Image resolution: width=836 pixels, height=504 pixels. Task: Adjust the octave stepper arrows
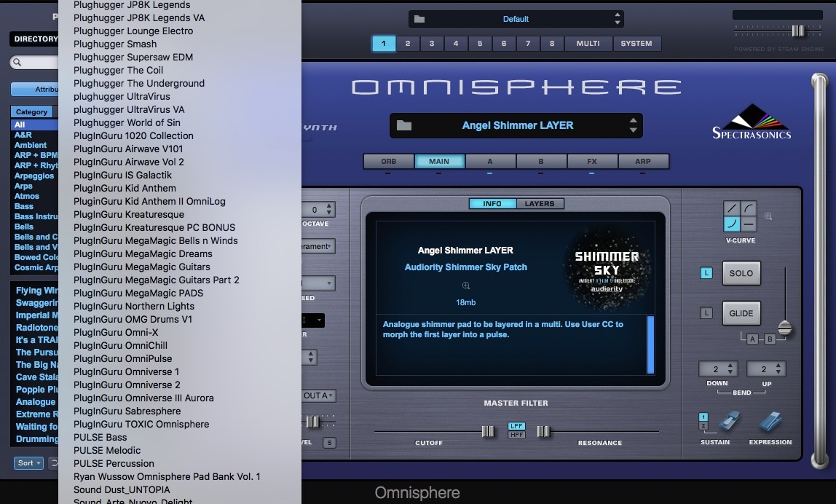329,210
